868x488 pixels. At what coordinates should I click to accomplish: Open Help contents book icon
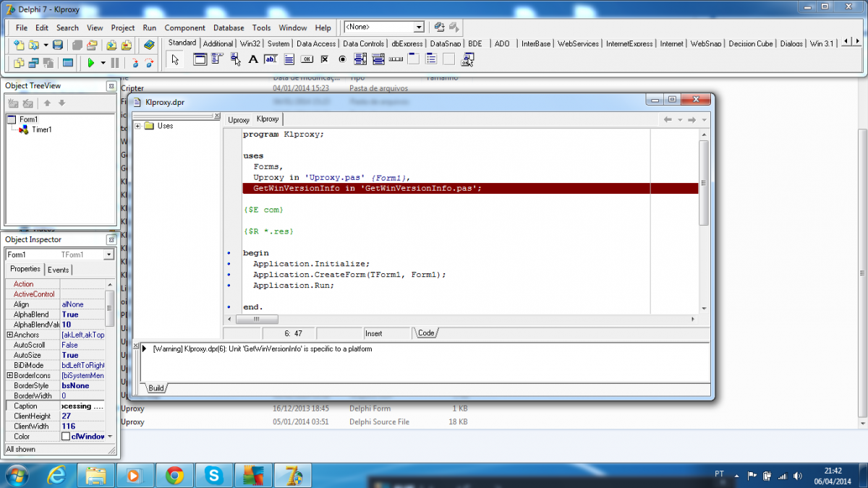point(149,46)
